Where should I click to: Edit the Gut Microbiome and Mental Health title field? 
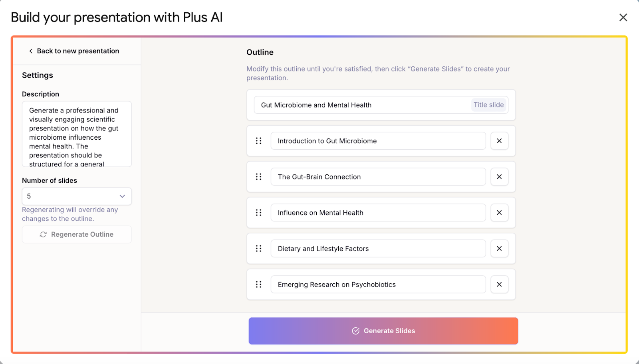(381, 105)
